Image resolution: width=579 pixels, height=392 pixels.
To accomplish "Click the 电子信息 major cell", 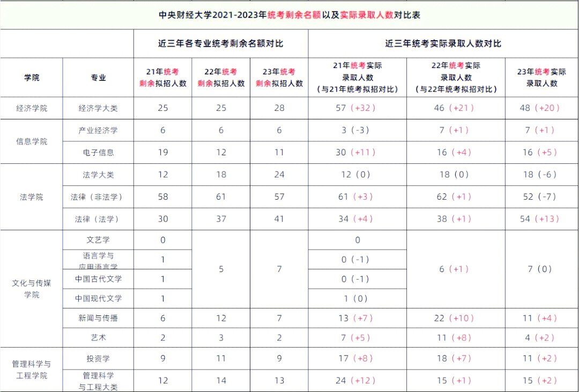I will [98, 152].
